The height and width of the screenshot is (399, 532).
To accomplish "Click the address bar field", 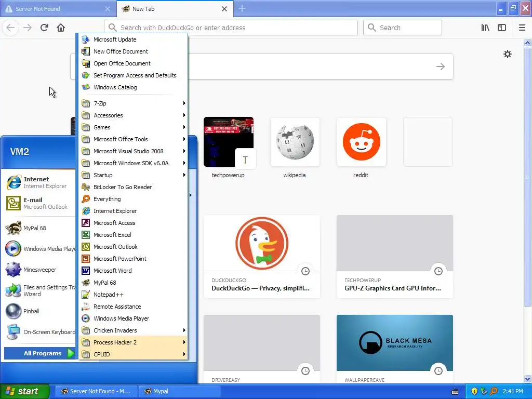I will click(x=231, y=28).
